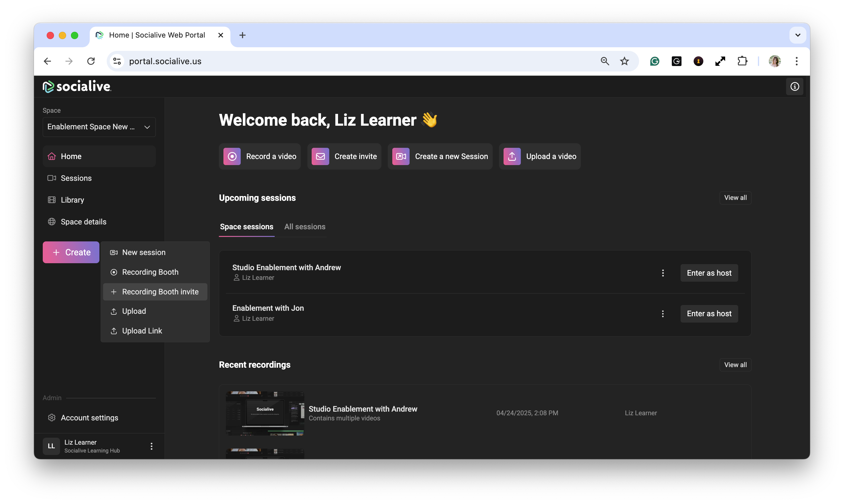Click the Socialive logo
Viewport: 844px width, 504px height.
[x=77, y=86]
